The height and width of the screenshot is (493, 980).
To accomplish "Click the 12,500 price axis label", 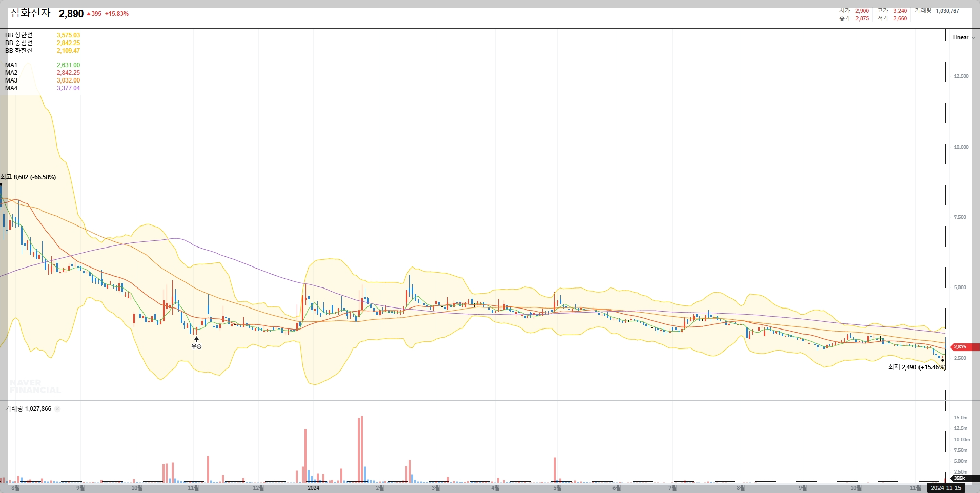I will [x=961, y=76].
